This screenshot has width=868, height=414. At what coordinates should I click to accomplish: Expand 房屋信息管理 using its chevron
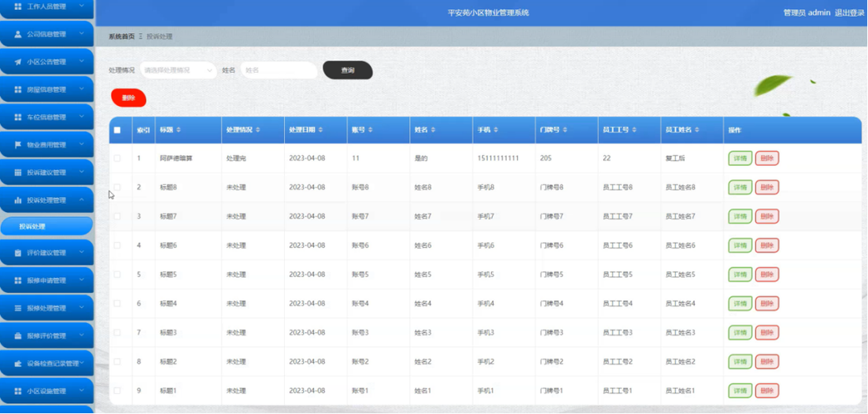point(81,89)
